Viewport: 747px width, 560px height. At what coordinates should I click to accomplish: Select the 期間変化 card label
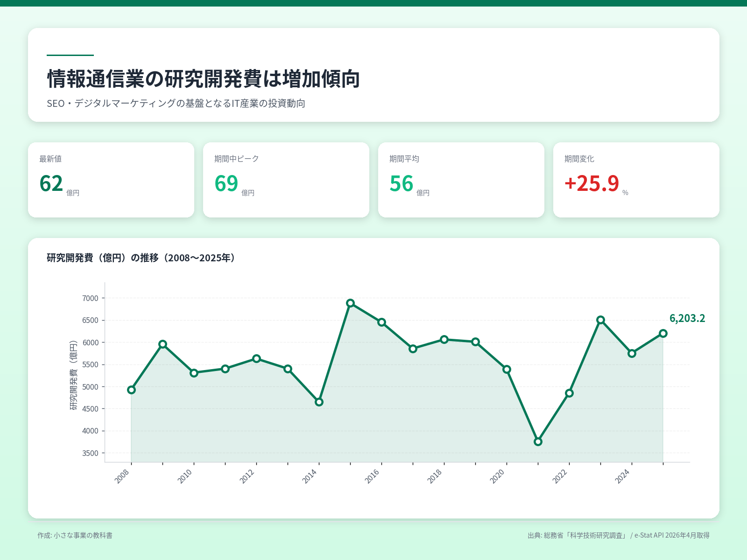tap(579, 159)
